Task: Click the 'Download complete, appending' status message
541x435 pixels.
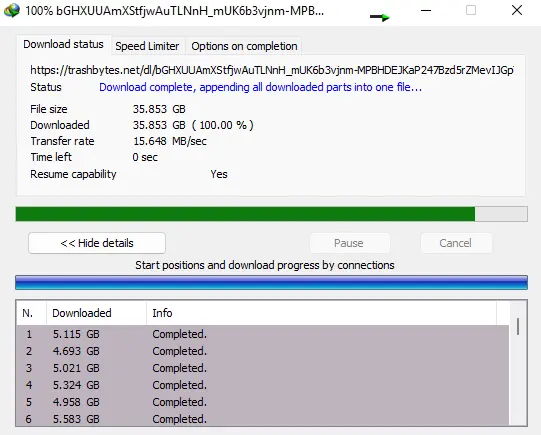Action: [260, 87]
